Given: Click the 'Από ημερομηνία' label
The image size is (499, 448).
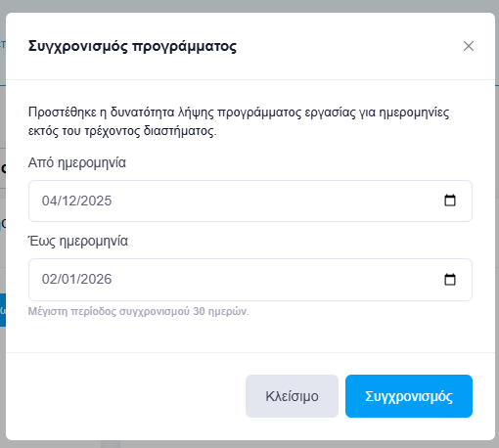Looking at the screenshot, I should tap(77, 162).
